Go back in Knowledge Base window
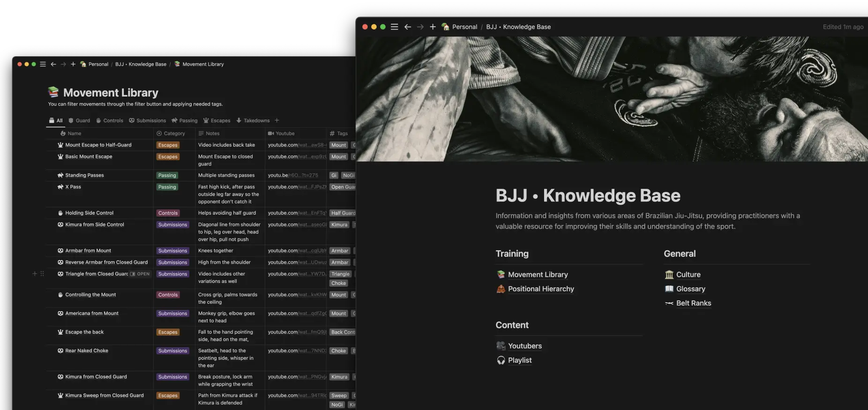Image resolution: width=868 pixels, height=410 pixels. tap(407, 27)
